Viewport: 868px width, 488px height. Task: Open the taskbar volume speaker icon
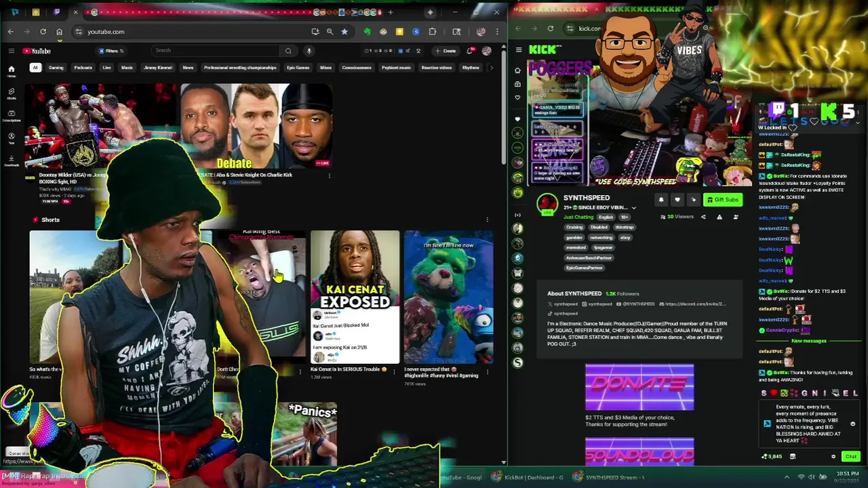click(812, 477)
